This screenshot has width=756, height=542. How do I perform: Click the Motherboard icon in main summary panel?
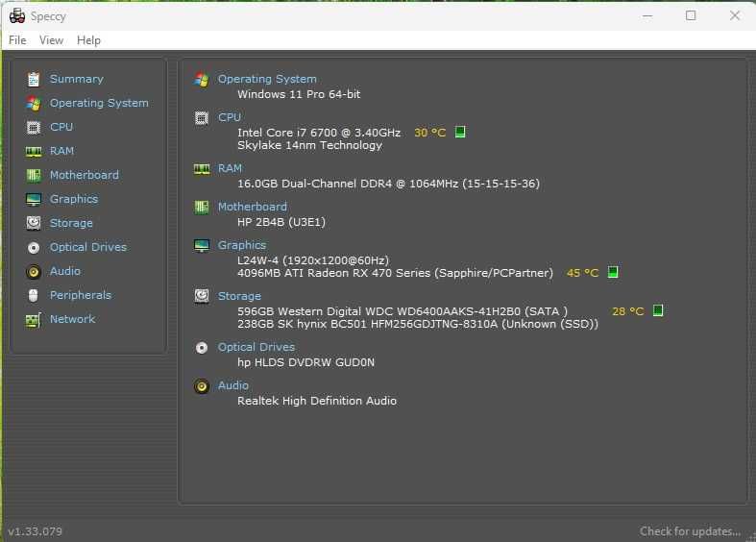click(202, 208)
